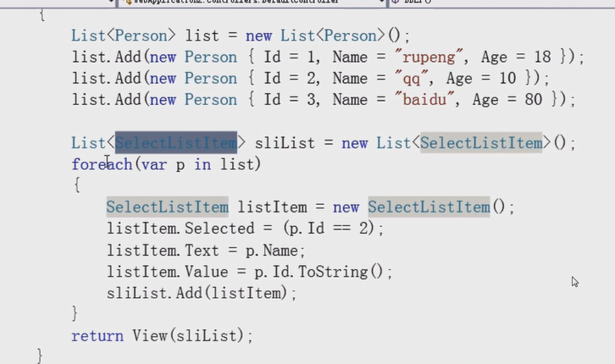Click listItem.Value at the start of its line
615x364 pixels.
tap(154, 272)
